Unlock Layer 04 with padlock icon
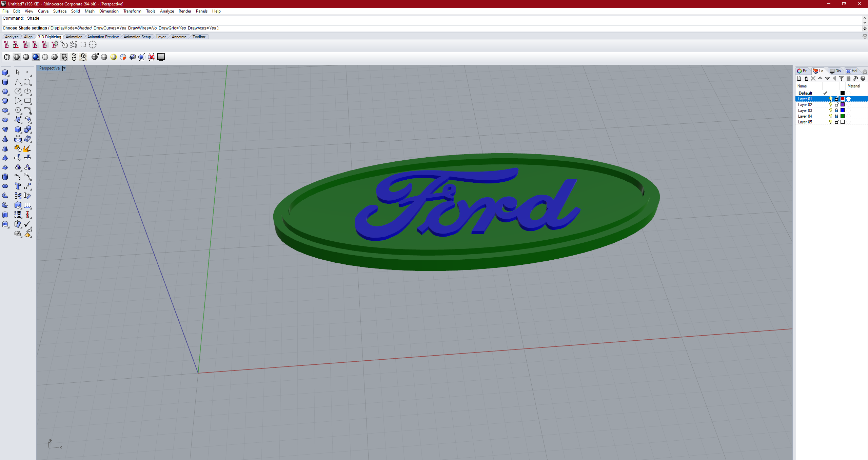 click(x=836, y=116)
